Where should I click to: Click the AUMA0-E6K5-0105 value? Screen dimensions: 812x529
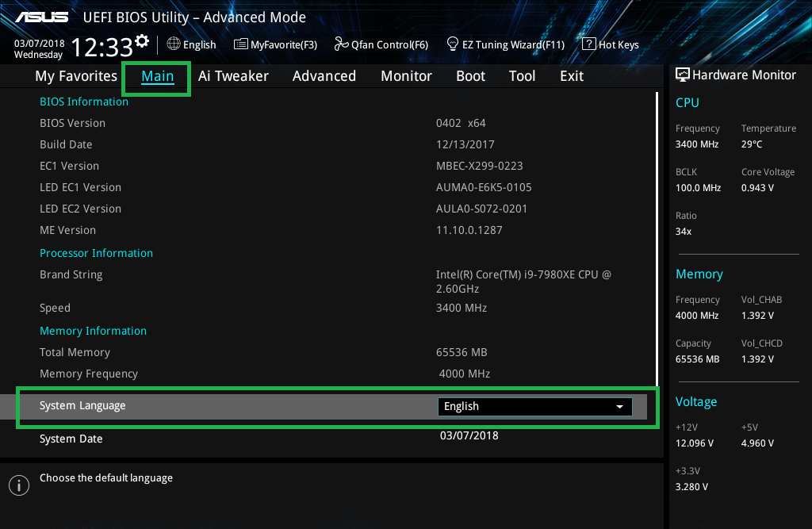point(484,187)
